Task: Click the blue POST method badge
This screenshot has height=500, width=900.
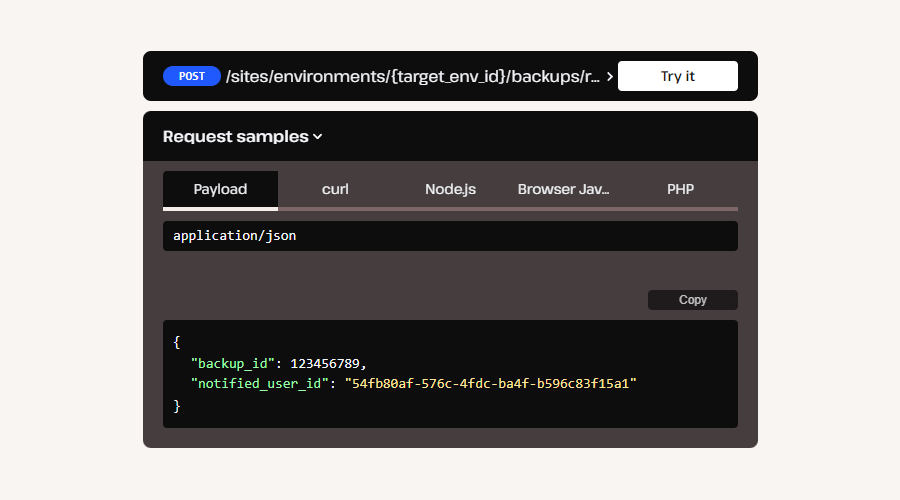Action: pos(192,76)
